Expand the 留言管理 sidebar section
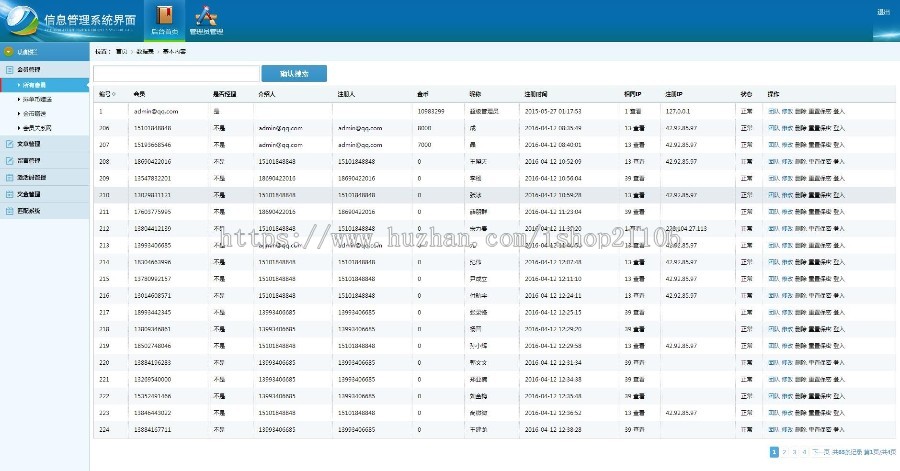The image size is (900, 471). pos(45,161)
